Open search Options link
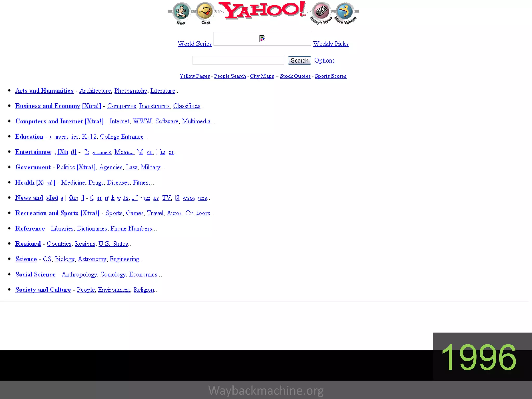Viewport: 532px width, 399px height. click(324, 61)
